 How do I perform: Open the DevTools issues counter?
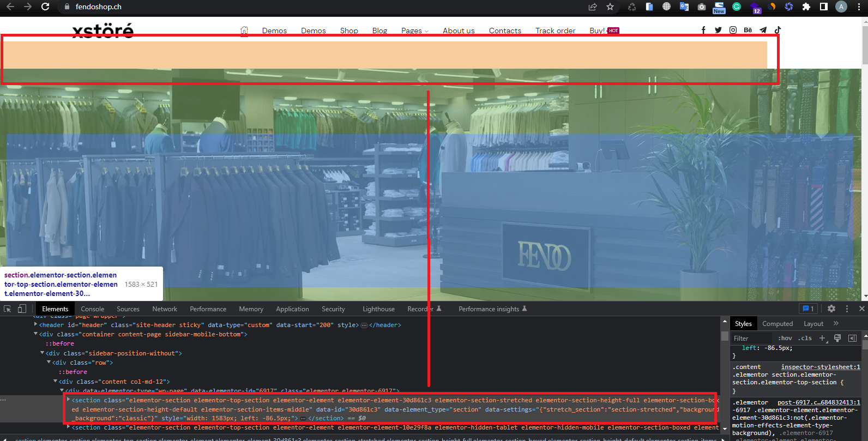coord(808,309)
